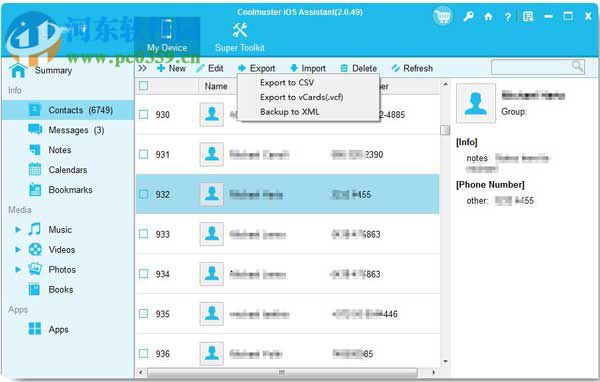Click the Notes sidebar icon
600x382 pixels.
tap(35, 150)
